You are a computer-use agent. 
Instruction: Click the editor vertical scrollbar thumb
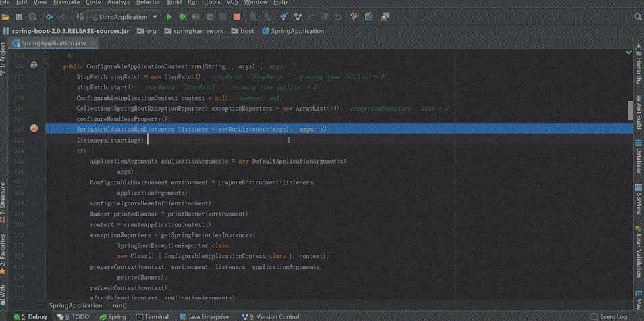pyautogui.click(x=630, y=110)
